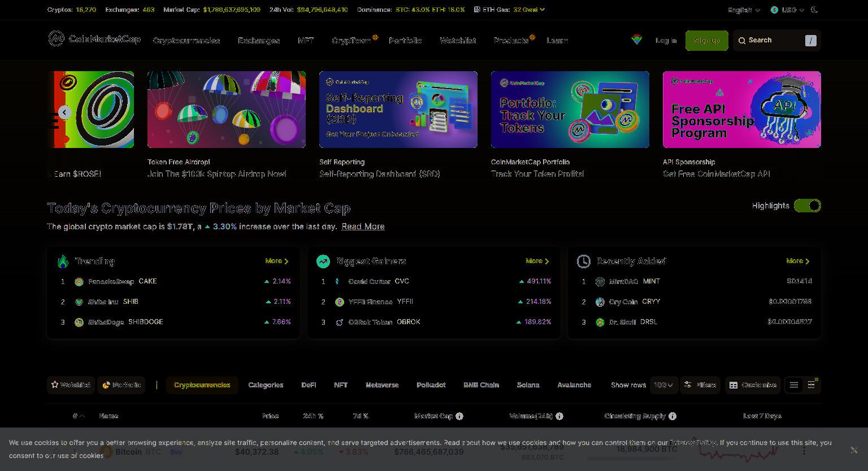The height and width of the screenshot is (471, 868).
Task: Open OBRok Token coin icon
Action: (x=340, y=322)
